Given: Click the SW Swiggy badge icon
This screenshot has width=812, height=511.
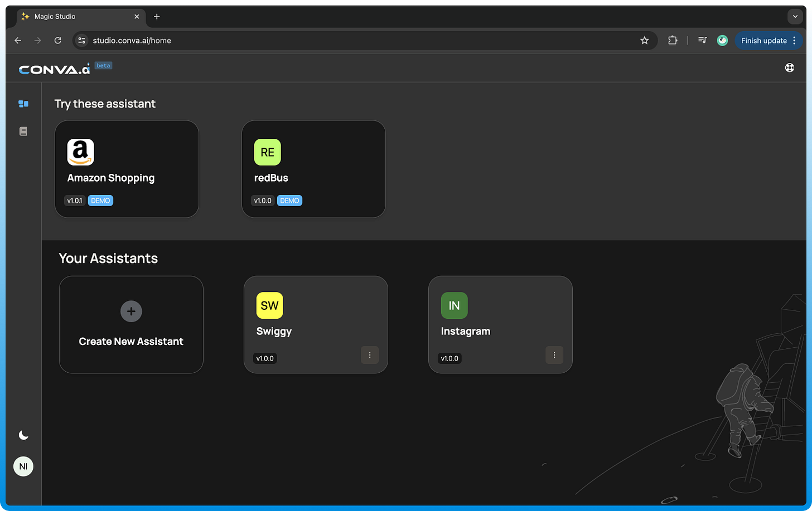Looking at the screenshot, I should tap(270, 305).
